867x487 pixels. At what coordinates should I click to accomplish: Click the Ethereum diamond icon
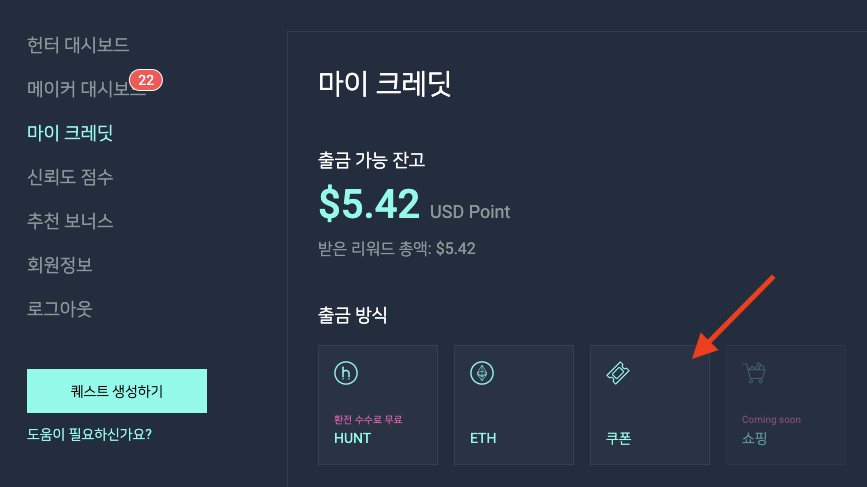tap(482, 373)
